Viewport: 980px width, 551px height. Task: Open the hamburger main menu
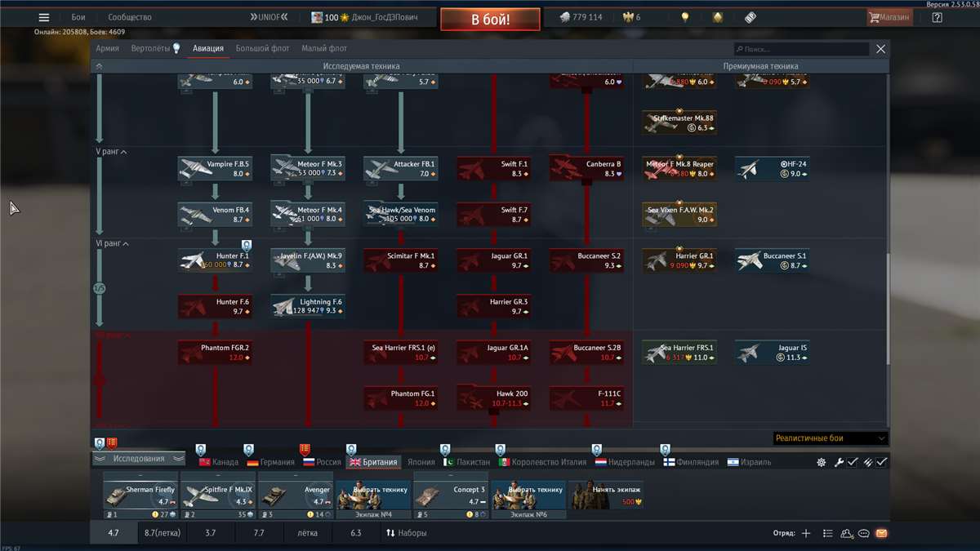pos(44,17)
